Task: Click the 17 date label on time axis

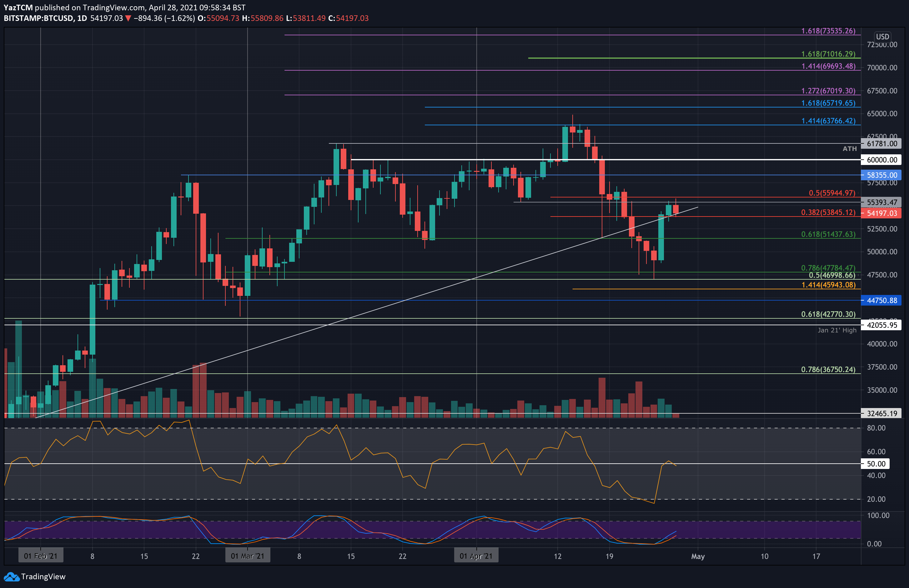Action: [816, 557]
